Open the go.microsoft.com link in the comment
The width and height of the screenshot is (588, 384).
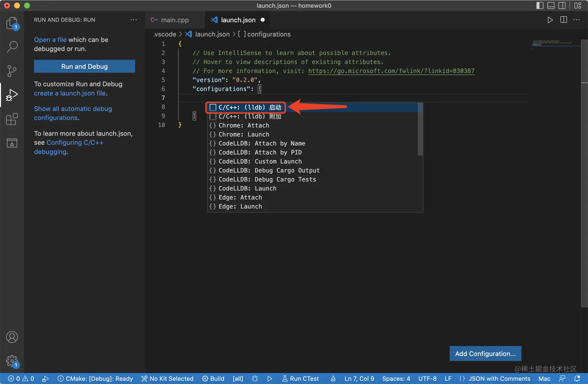(391, 71)
